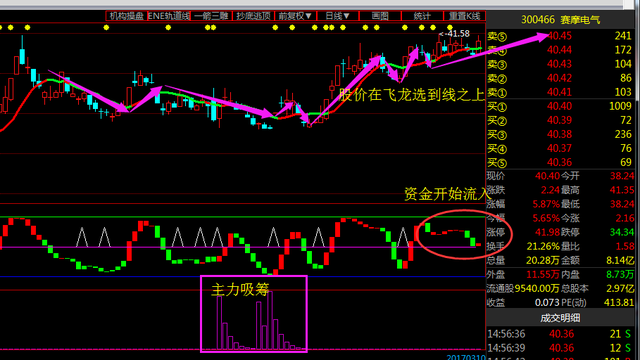Switch to the 抄底逃顶 indicator

253,16
